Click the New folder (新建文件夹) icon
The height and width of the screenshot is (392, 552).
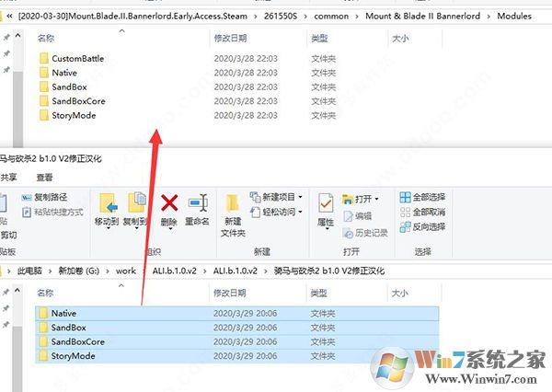[233, 203]
